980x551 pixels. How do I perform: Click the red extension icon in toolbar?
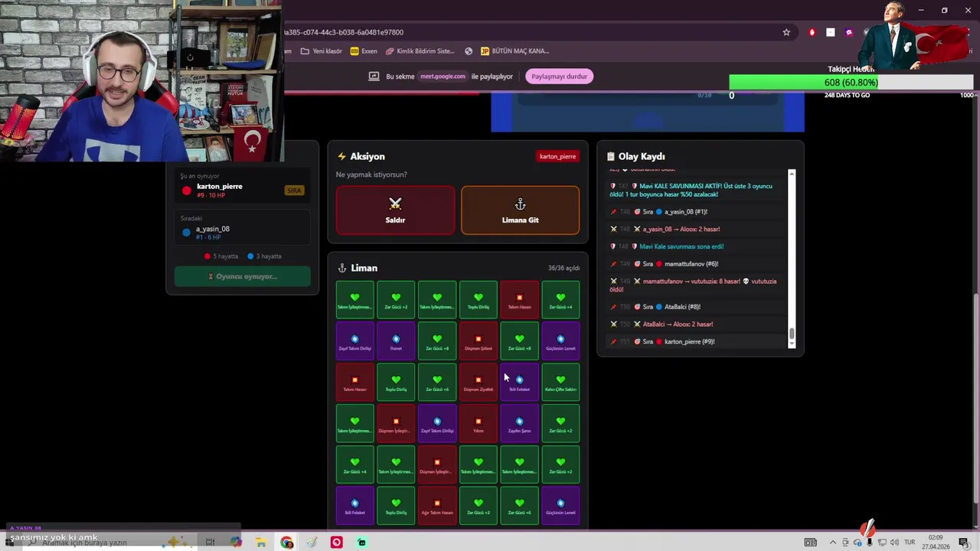click(812, 32)
